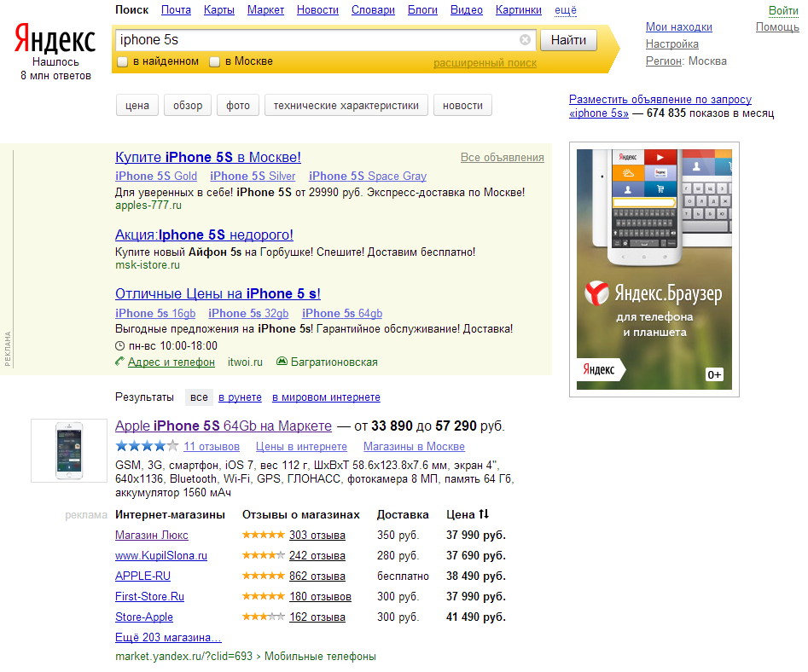Viewport: 808px width, 672px height.
Task: Open the 'iPhone 5S Space Gray' sublink
Action: [x=368, y=177]
